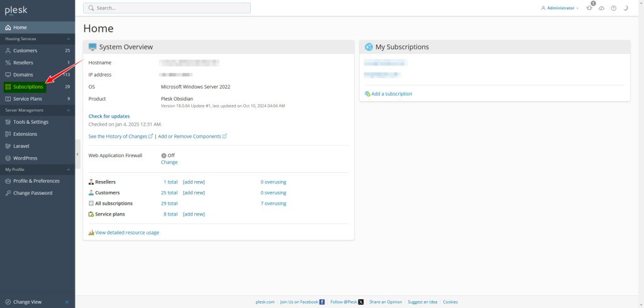Collapse the Server Management section

click(x=67, y=110)
